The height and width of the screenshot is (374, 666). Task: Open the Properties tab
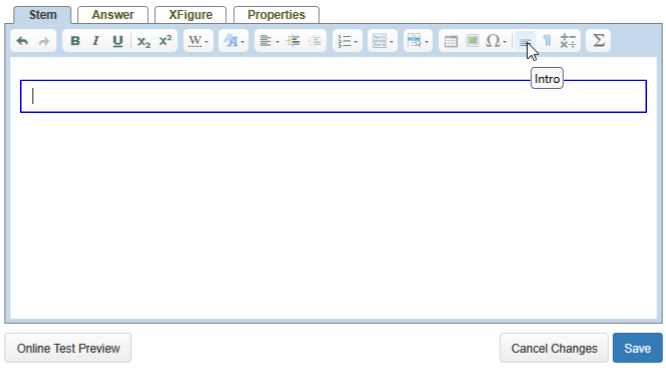click(x=277, y=15)
